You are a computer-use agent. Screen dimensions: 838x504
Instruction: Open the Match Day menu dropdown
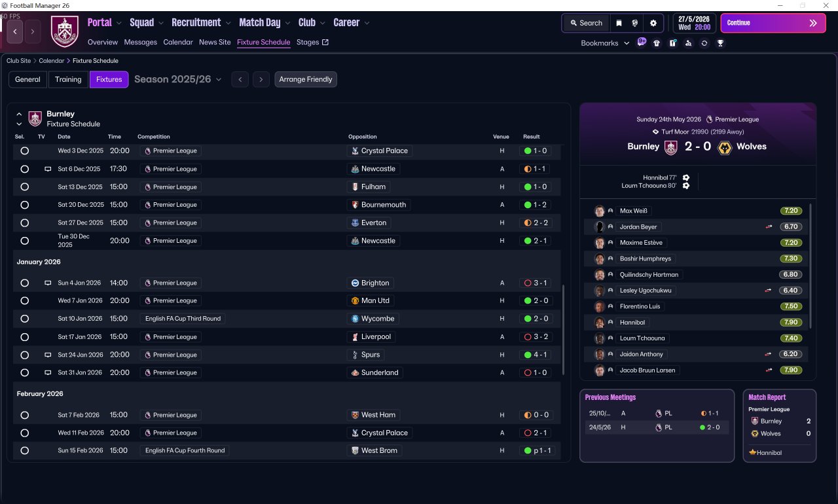pos(265,22)
